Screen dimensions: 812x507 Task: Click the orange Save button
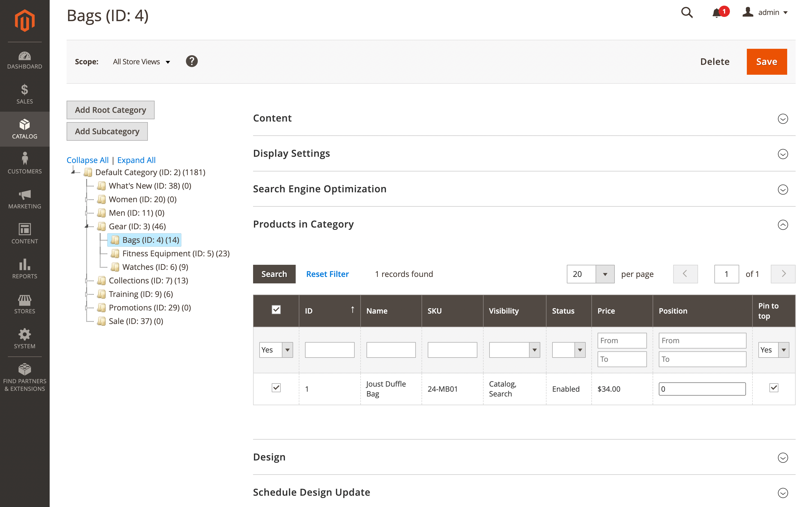click(766, 62)
